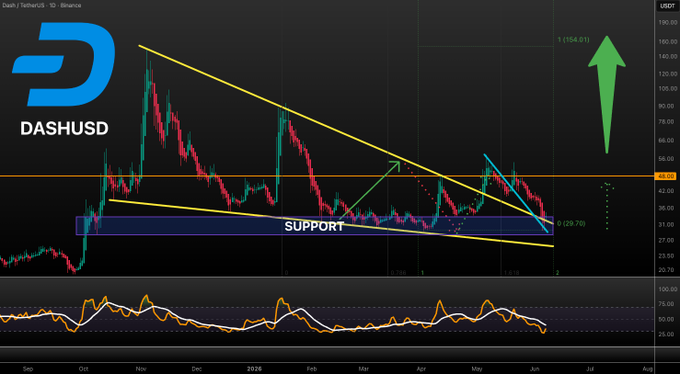Screen dimensions: 680x374
Task: Click the Jun label on time axis
Action: click(534, 369)
